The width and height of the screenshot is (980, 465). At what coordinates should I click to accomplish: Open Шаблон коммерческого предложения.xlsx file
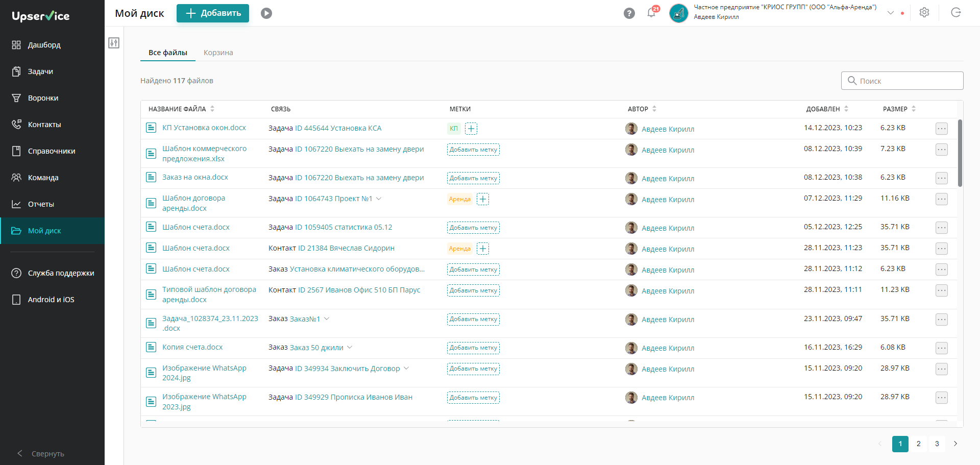pyautogui.click(x=204, y=154)
